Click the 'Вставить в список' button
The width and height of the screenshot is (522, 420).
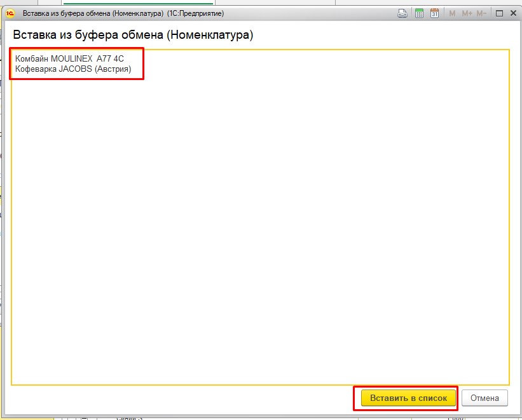click(x=408, y=398)
